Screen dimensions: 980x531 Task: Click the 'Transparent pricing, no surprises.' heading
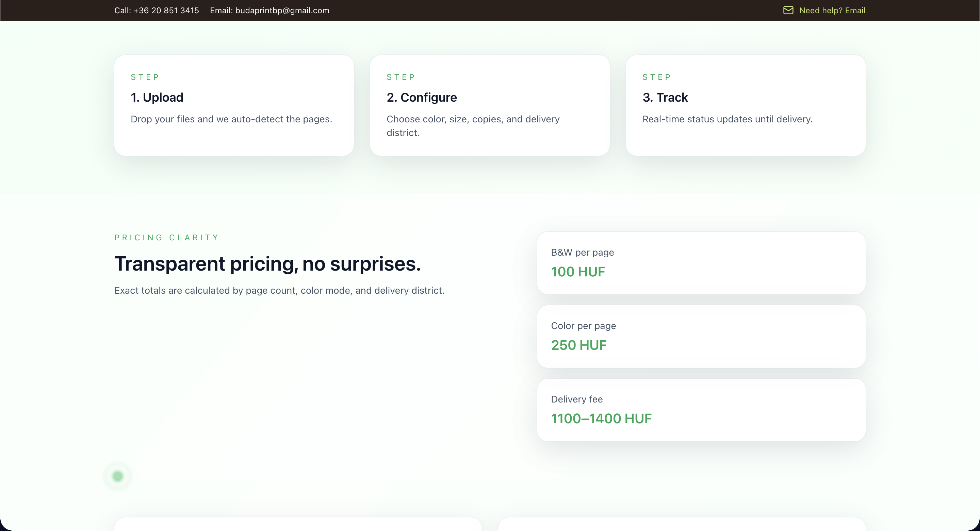click(267, 263)
